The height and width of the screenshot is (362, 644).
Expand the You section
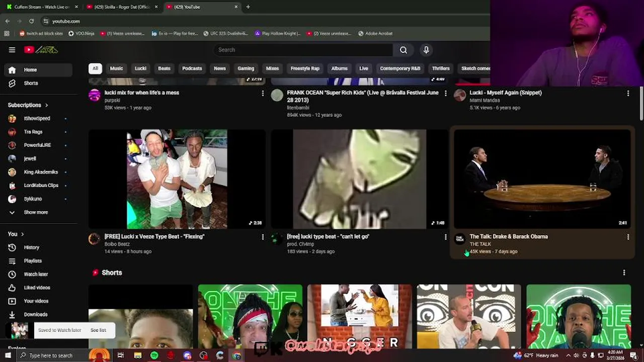(16, 234)
